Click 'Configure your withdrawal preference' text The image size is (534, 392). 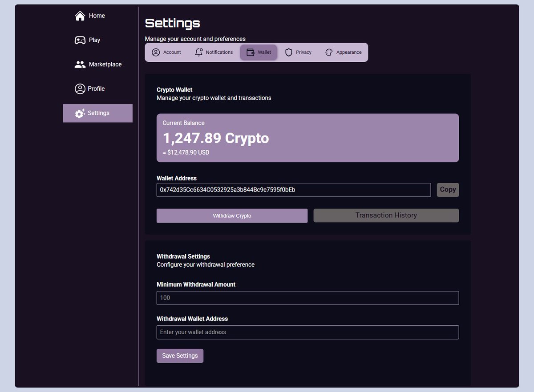coord(206,264)
